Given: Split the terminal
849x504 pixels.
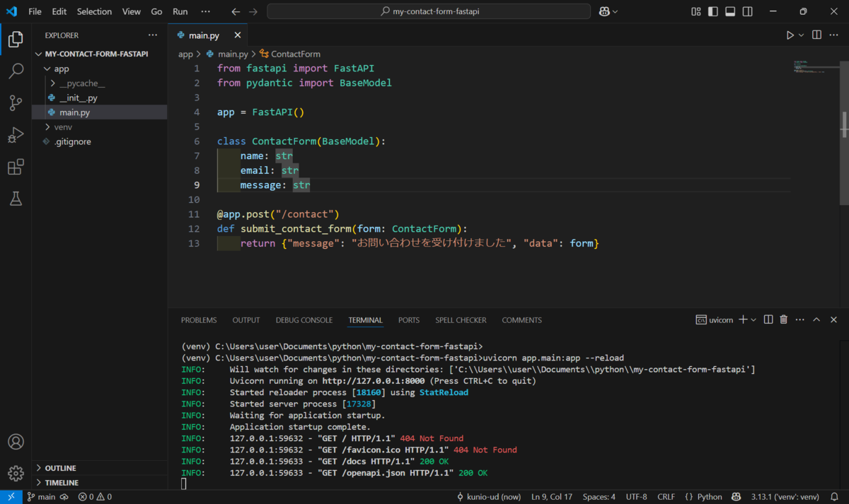Looking at the screenshot, I should pyautogui.click(x=768, y=319).
